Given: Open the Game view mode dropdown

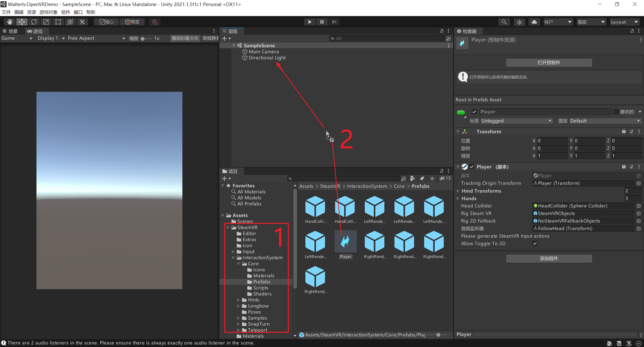Looking at the screenshot, I should pyautogui.click(x=17, y=38).
